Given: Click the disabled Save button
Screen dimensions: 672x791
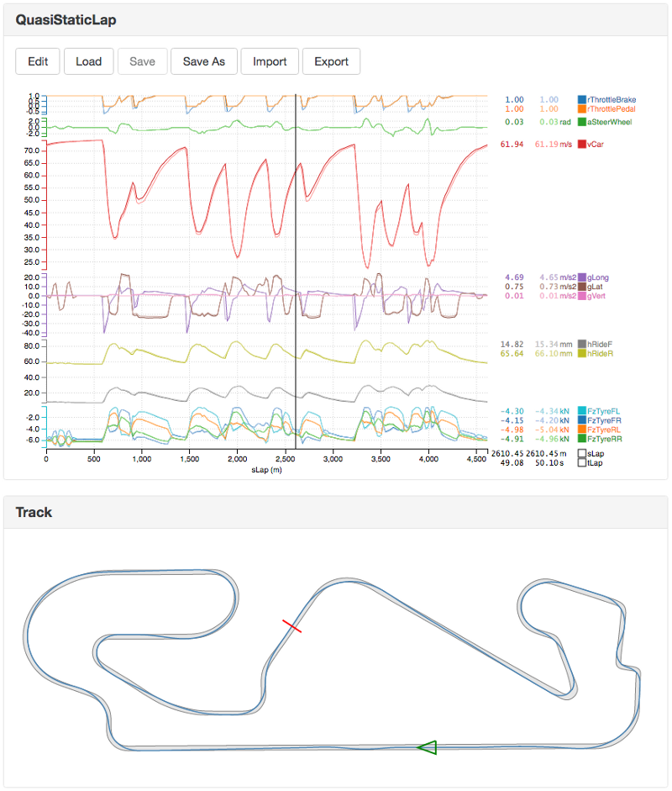Looking at the screenshot, I should 142,61.
